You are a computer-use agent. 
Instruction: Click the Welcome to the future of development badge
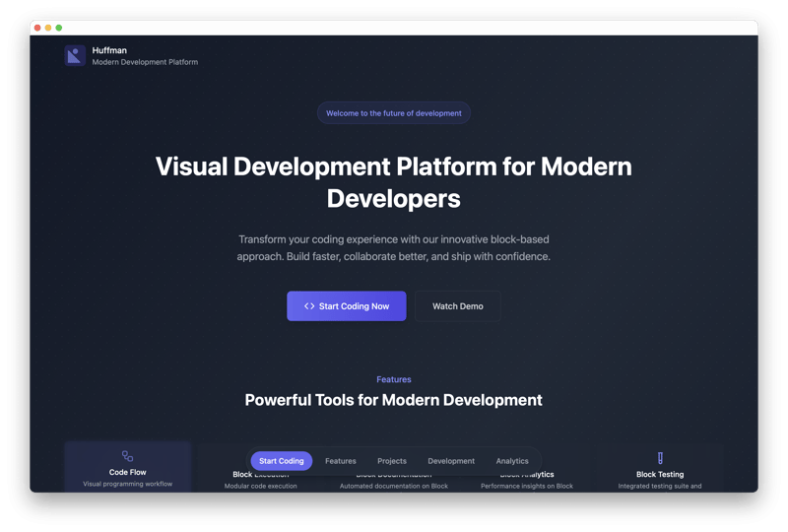(x=394, y=113)
